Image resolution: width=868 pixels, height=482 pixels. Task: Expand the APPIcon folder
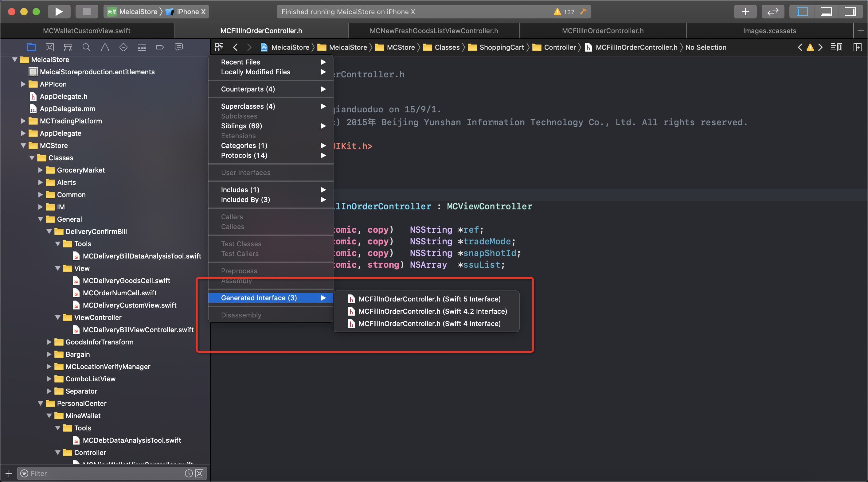coord(23,84)
